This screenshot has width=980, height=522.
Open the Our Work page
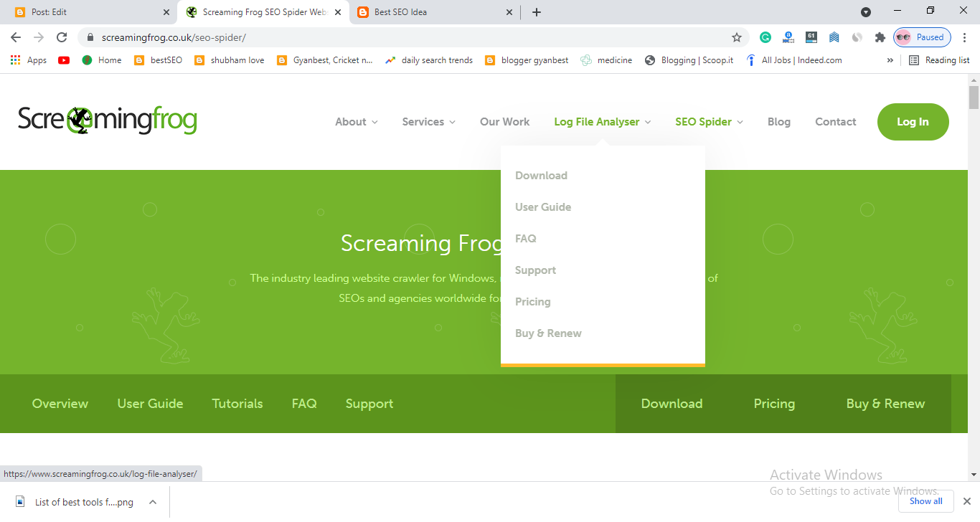[505, 122]
